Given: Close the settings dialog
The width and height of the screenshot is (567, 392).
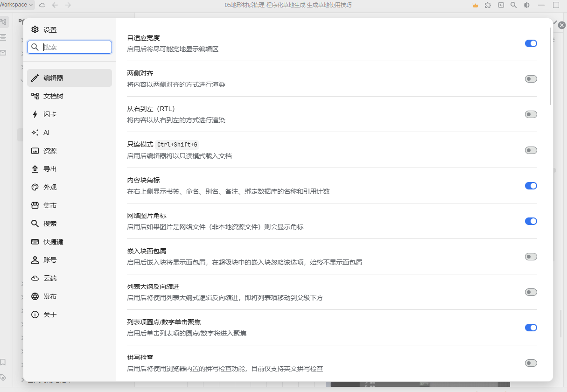Looking at the screenshot, I should [x=562, y=25].
